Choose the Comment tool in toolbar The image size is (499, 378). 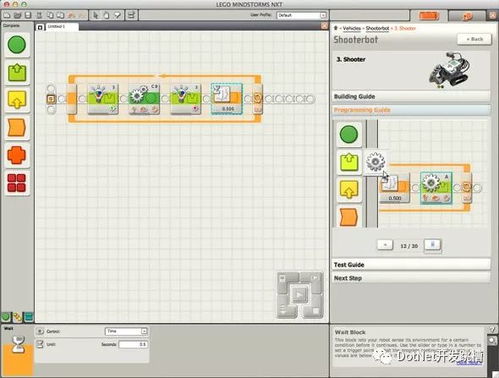[x=117, y=15]
